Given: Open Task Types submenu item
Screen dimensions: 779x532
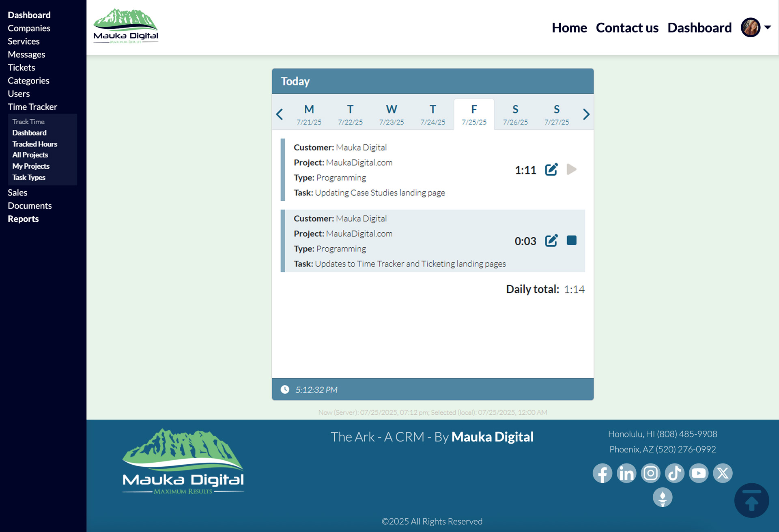Looking at the screenshot, I should 29,178.
